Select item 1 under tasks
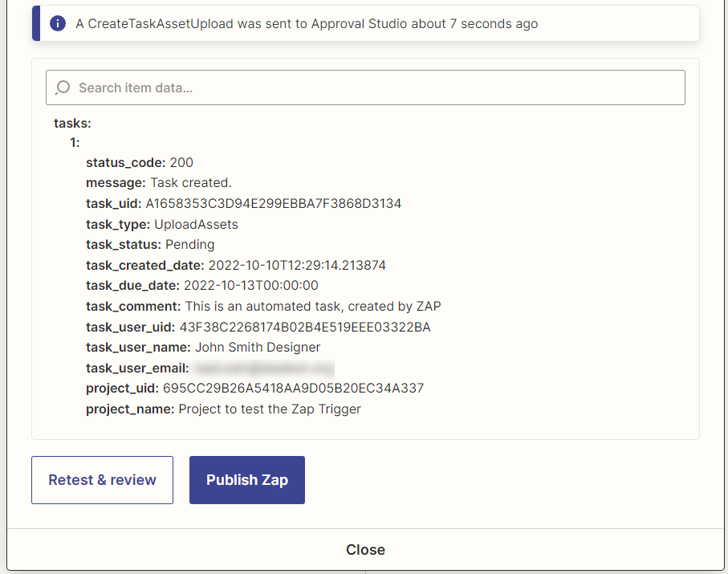This screenshot has height=574, width=728. [75, 143]
